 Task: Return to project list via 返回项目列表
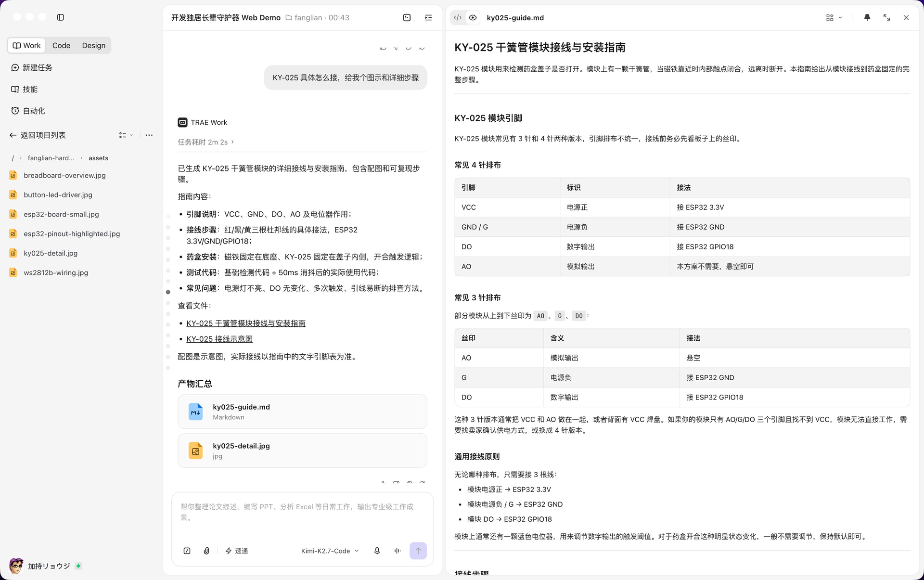[38, 135]
